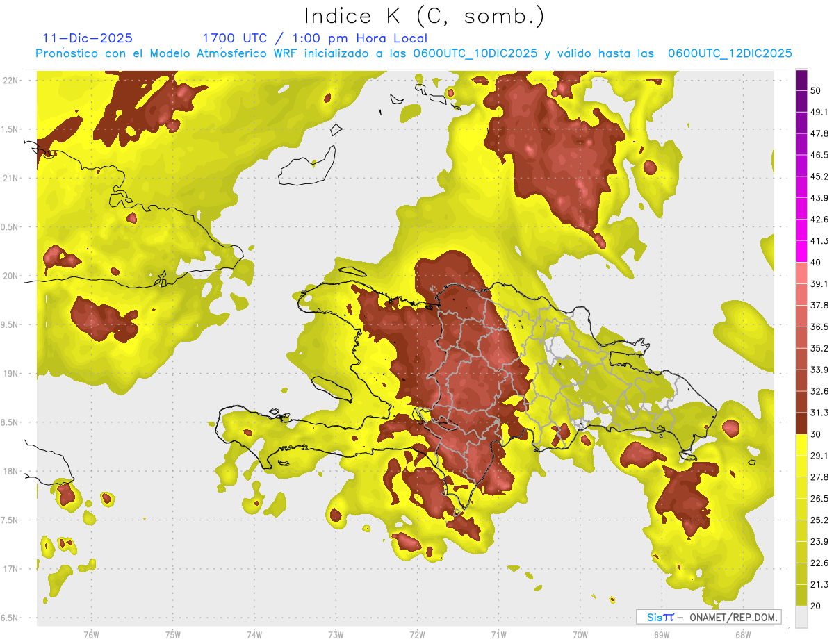834x644 pixels.
Task: Pick the magenta swatch between 40 and 41.3
Action: point(801,252)
